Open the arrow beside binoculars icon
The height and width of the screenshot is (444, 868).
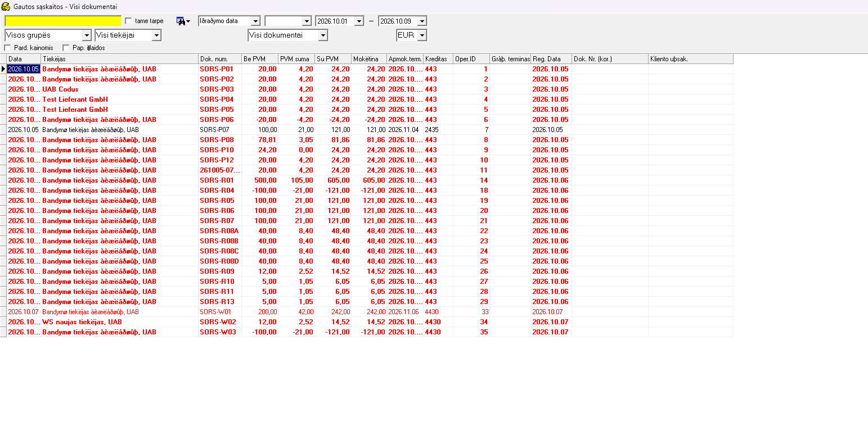coord(188,21)
